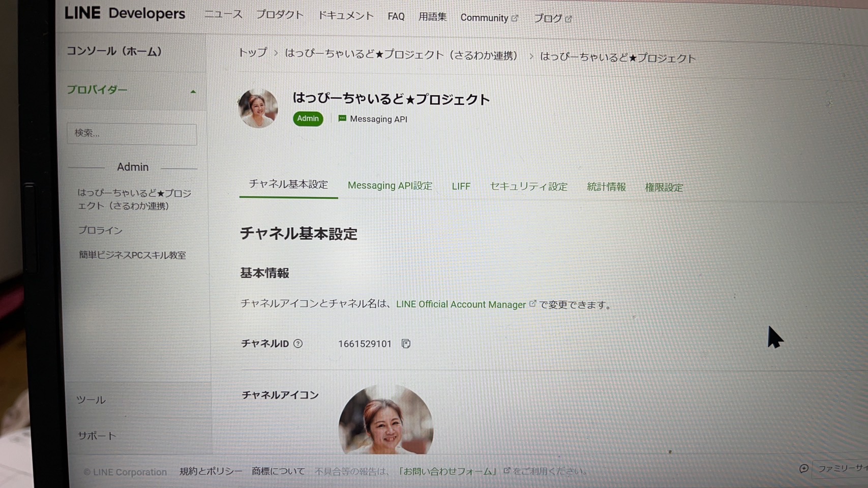Click the channel avatar thumbnail in the header
The height and width of the screenshot is (488, 868).
pos(258,108)
